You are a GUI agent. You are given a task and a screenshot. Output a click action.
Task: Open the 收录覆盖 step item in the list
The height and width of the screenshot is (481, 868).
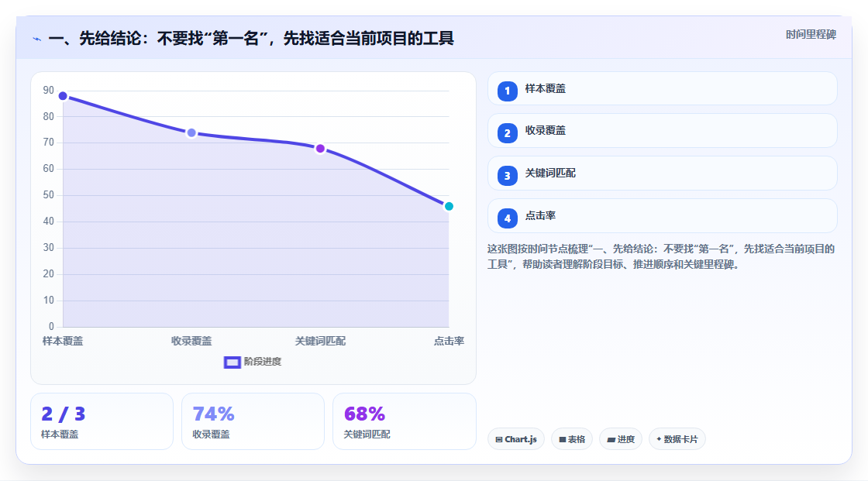(x=662, y=131)
